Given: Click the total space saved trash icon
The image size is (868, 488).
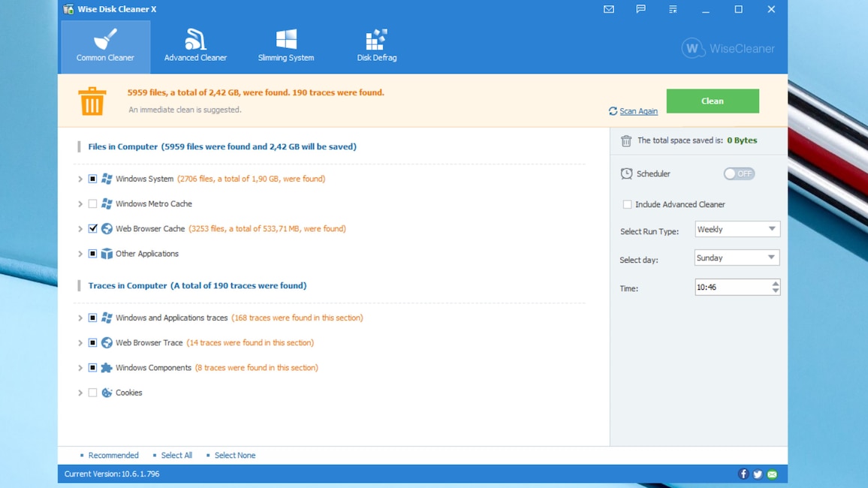Looking at the screenshot, I should (626, 140).
